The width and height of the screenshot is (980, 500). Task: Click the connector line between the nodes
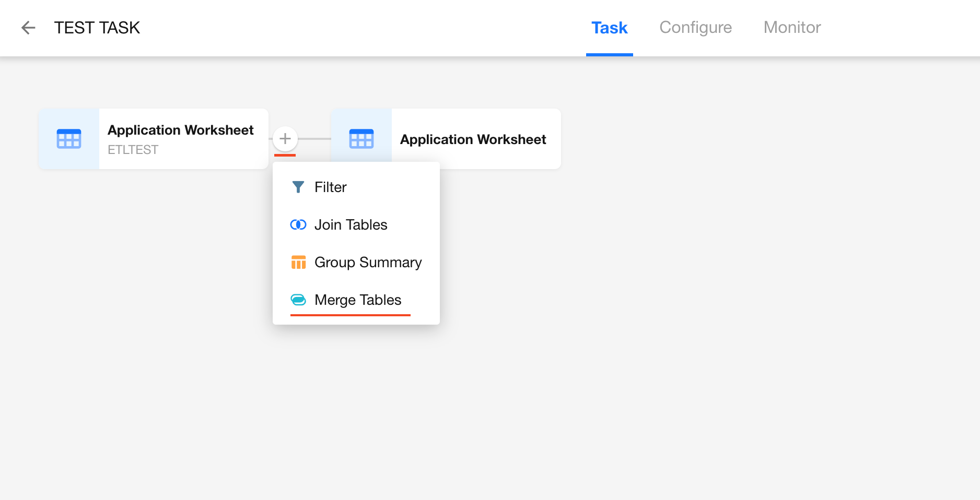314,139
